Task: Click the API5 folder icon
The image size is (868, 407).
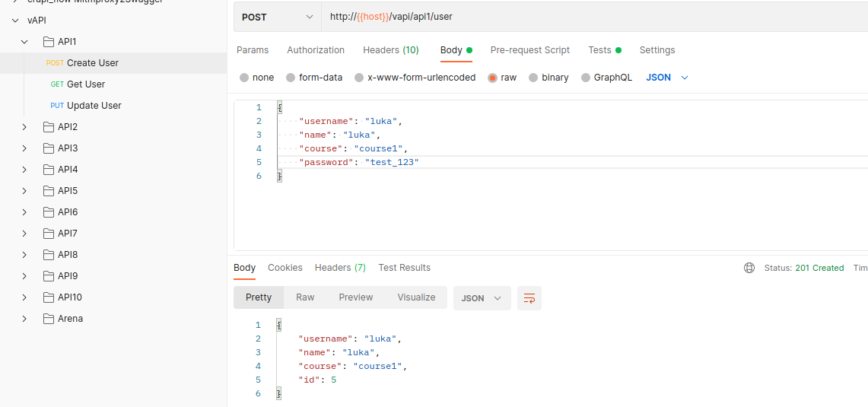Action: (49, 191)
